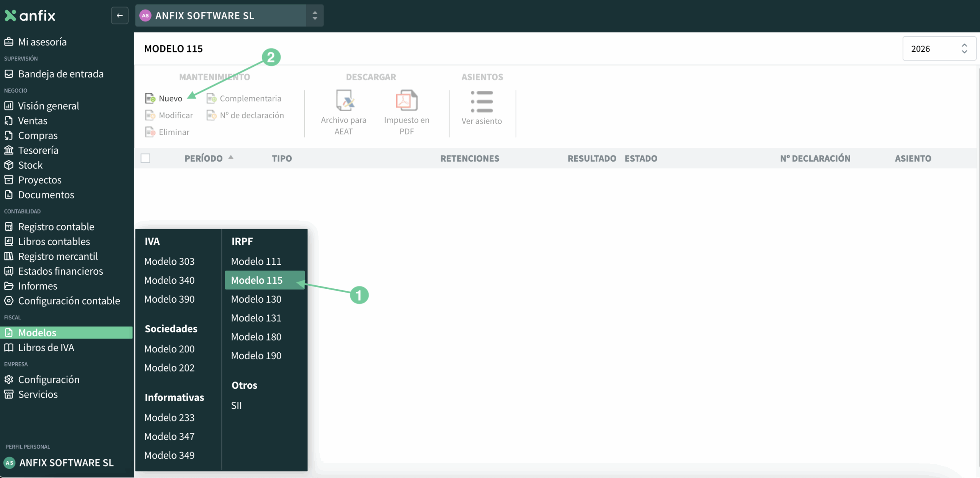Click the RETENCIONES column header
The height and width of the screenshot is (478, 980).
[x=470, y=158]
